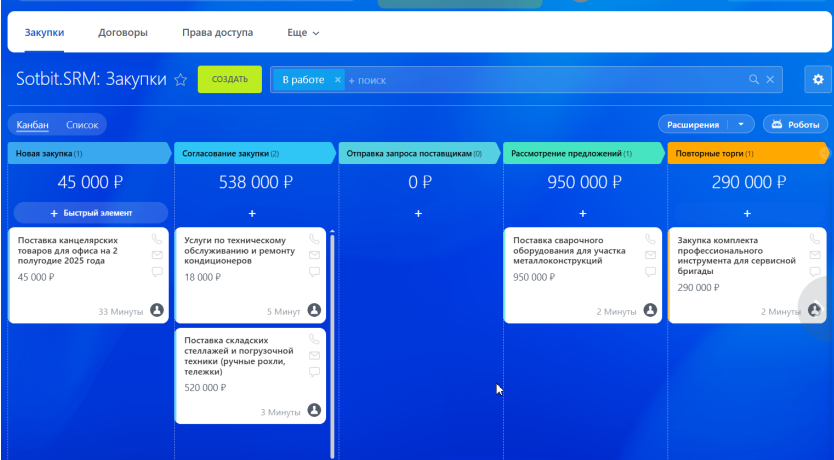The width and height of the screenshot is (834, 460).
Task: Click chat icon on складских стеллажей card
Action: click(x=314, y=372)
